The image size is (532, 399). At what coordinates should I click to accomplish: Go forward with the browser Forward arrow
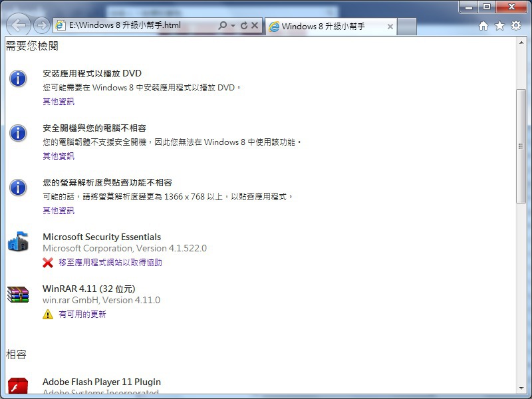(42, 25)
